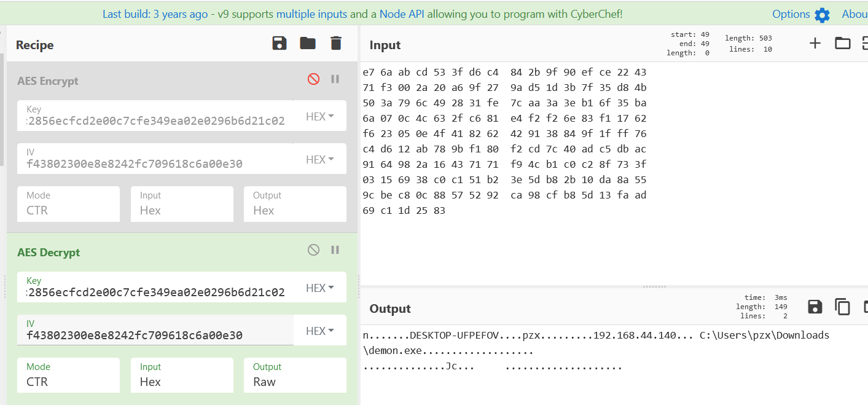Re-enable the disabled AES Encrypt operation
868x405 pixels.
314,79
